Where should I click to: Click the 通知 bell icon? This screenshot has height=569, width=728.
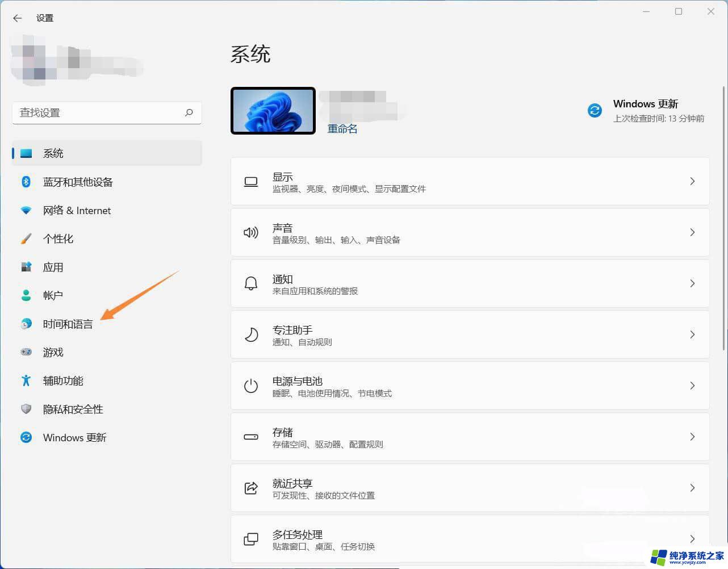[251, 283]
